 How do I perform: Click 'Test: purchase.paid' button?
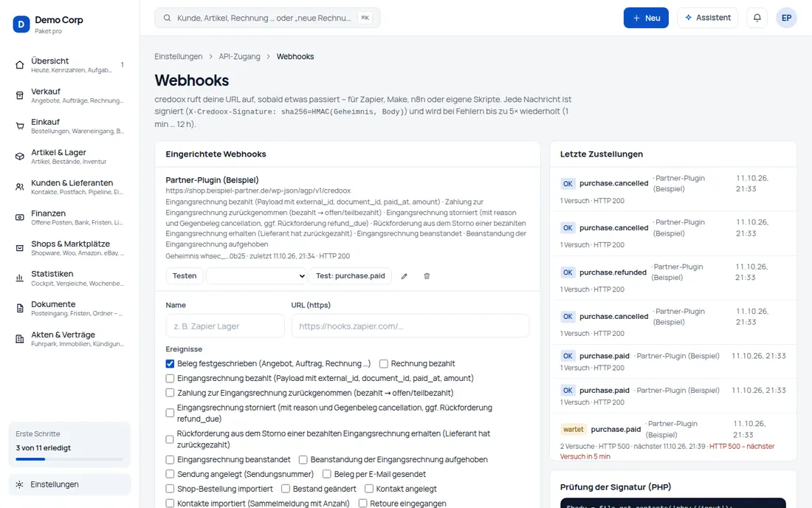click(351, 276)
